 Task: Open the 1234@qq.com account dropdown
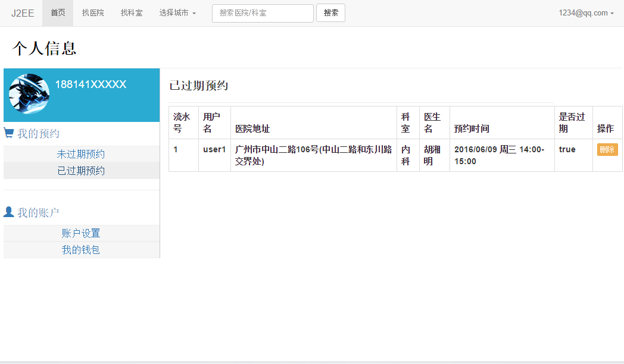[x=586, y=13]
